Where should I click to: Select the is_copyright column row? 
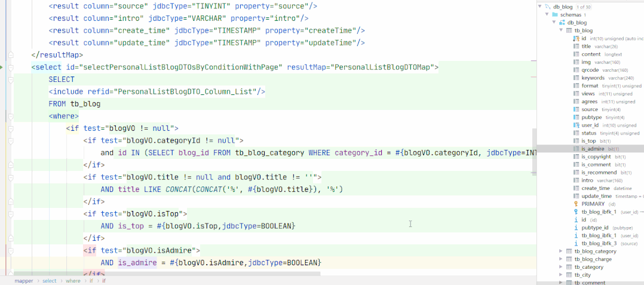click(590, 157)
